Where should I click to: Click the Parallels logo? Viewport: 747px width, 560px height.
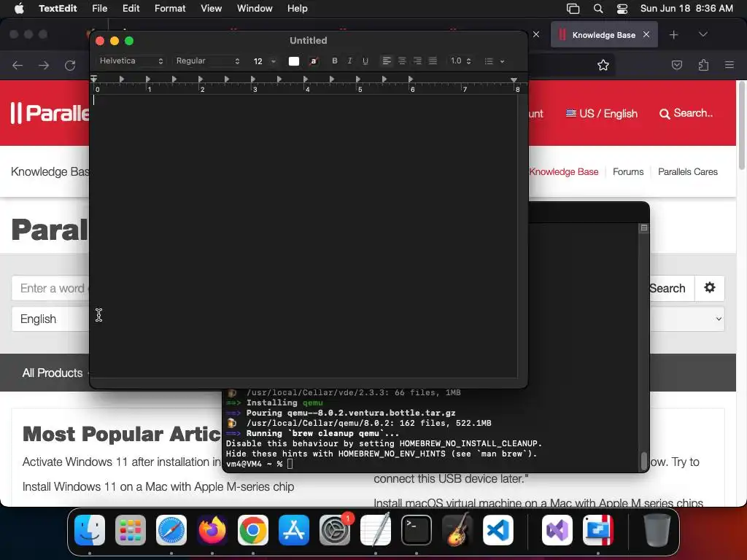50,113
